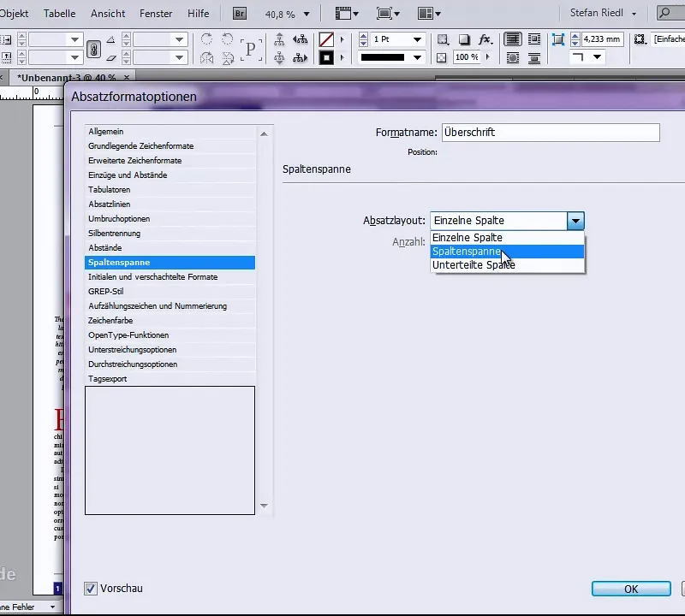685x616 pixels.
Task: Click the rotate 90° clockwise icon
Action: [x=206, y=39]
